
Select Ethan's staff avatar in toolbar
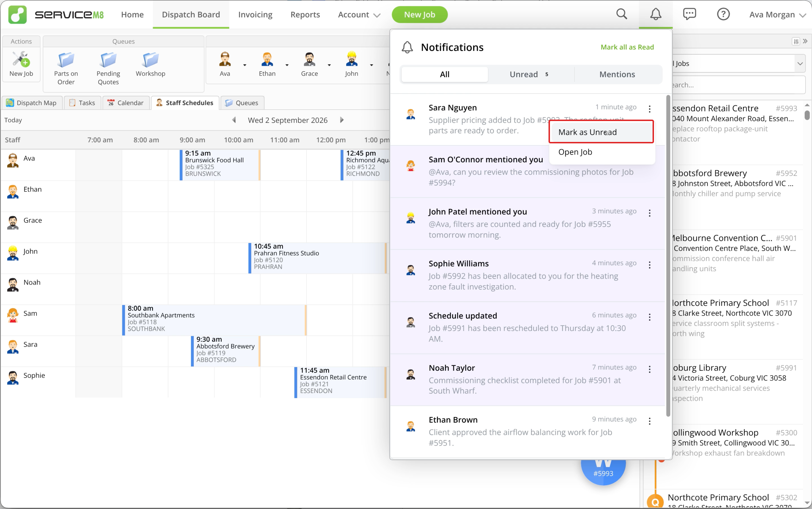tap(267, 59)
